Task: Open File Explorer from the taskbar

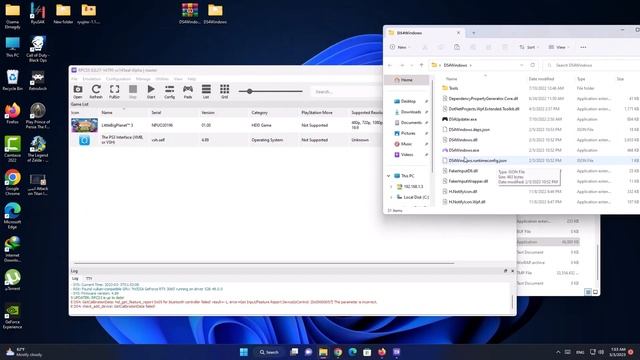Action: click(x=323, y=352)
